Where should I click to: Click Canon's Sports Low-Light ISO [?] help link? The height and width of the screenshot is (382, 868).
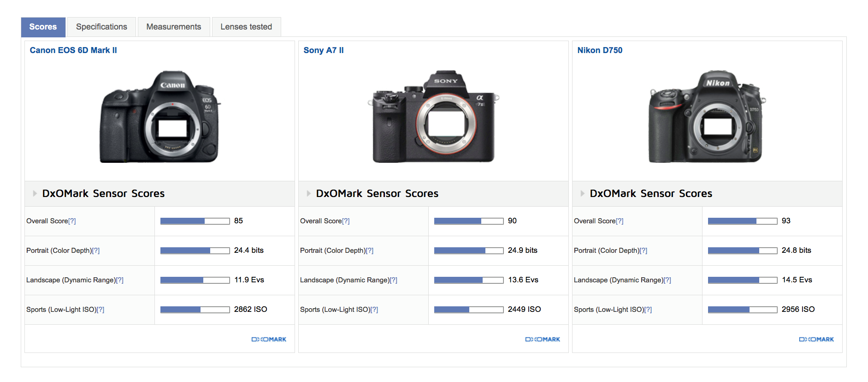tap(100, 310)
